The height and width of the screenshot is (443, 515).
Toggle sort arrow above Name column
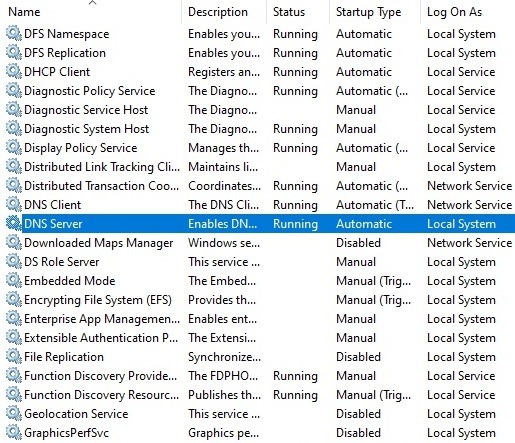93,3
